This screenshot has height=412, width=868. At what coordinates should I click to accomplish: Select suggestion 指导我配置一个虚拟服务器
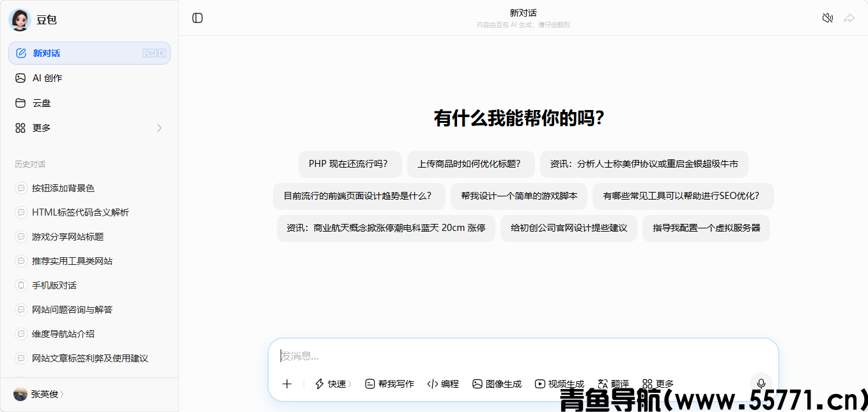706,228
